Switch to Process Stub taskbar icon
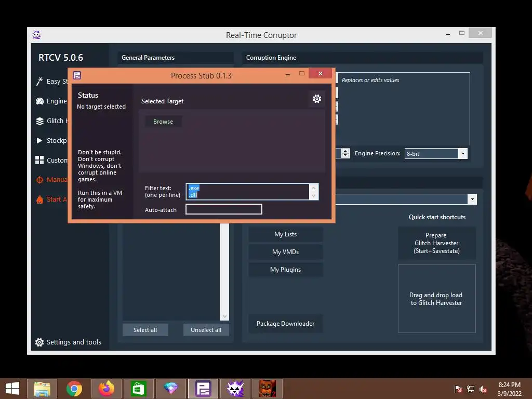532x399 pixels. pyautogui.click(x=203, y=389)
